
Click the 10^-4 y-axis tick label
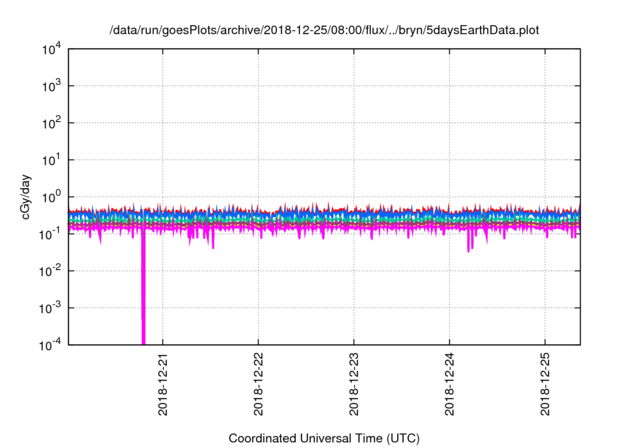(x=50, y=346)
